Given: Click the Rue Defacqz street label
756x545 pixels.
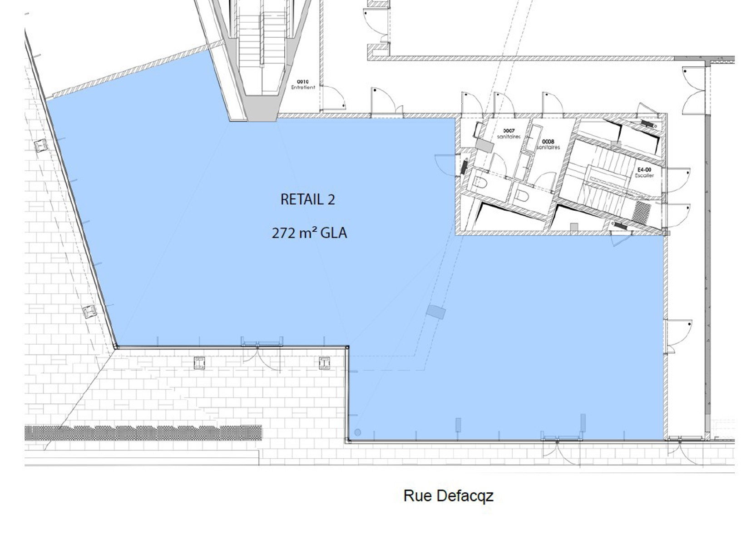Looking at the screenshot, I should [x=448, y=495].
